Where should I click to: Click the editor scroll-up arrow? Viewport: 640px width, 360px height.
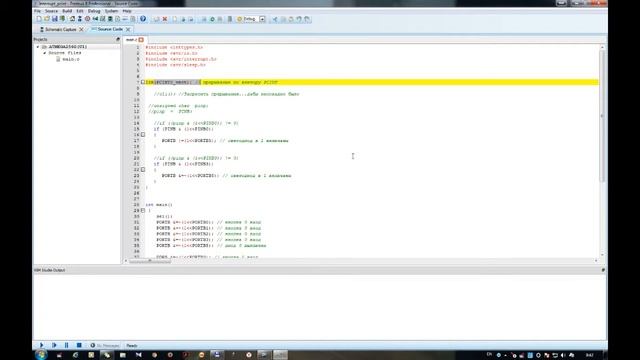click(602, 47)
